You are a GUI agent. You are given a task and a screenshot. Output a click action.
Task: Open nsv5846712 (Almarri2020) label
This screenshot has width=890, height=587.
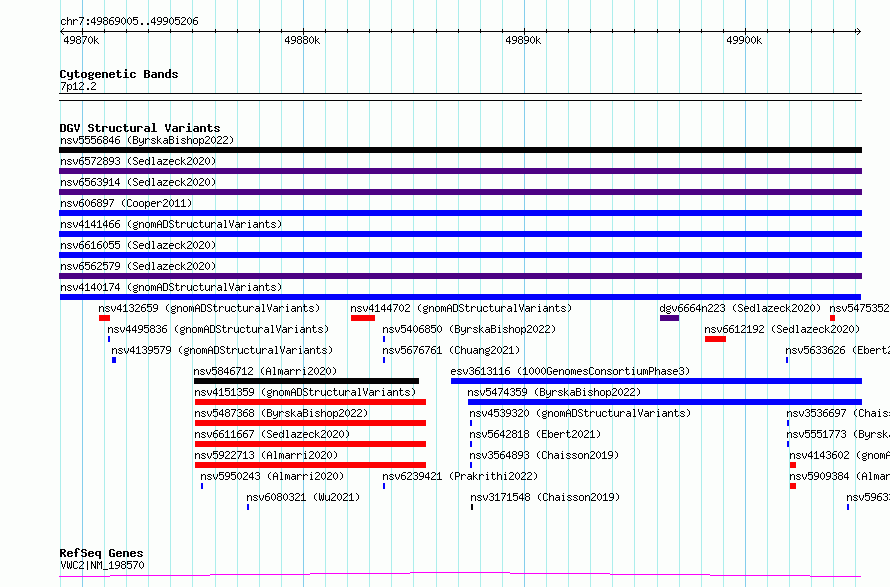(265, 371)
